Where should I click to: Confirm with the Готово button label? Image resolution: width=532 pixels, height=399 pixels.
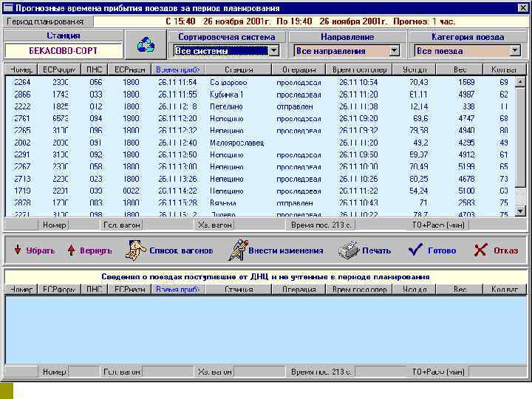click(442, 250)
